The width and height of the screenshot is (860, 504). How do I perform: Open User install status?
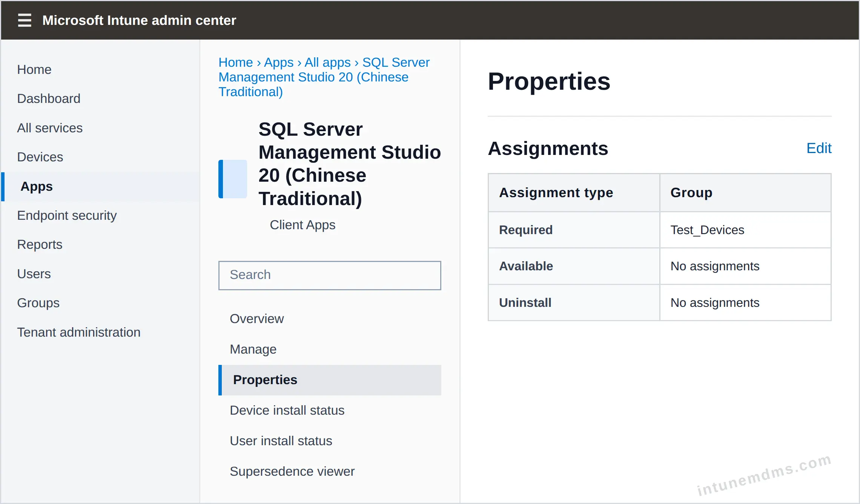[281, 441]
